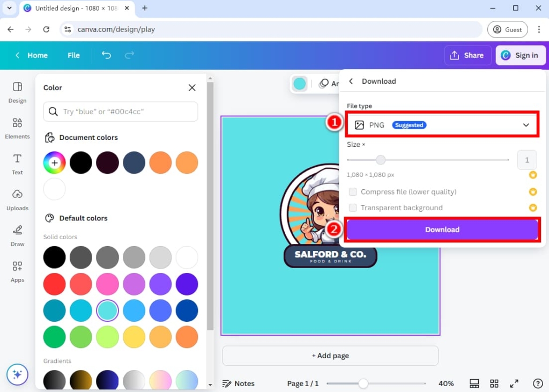Screen dimensions: 549x392
Task: Enable the Compress file option
Action: (353, 191)
